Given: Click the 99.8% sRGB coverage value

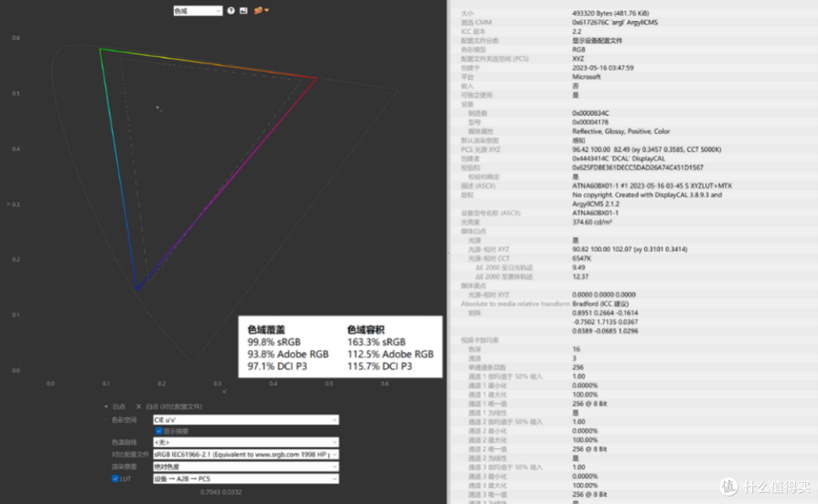Looking at the screenshot, I should tap(274, 342).
